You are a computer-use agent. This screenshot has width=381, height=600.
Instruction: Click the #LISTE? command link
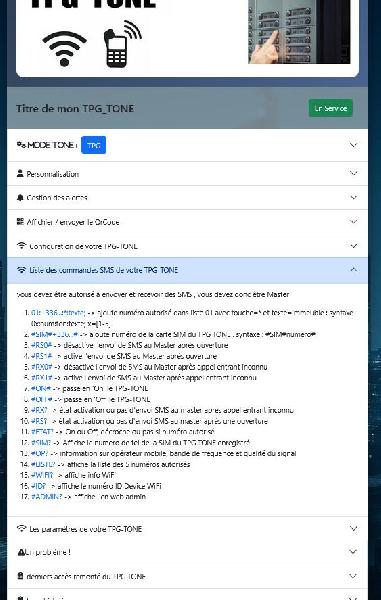tap(43, 464)
